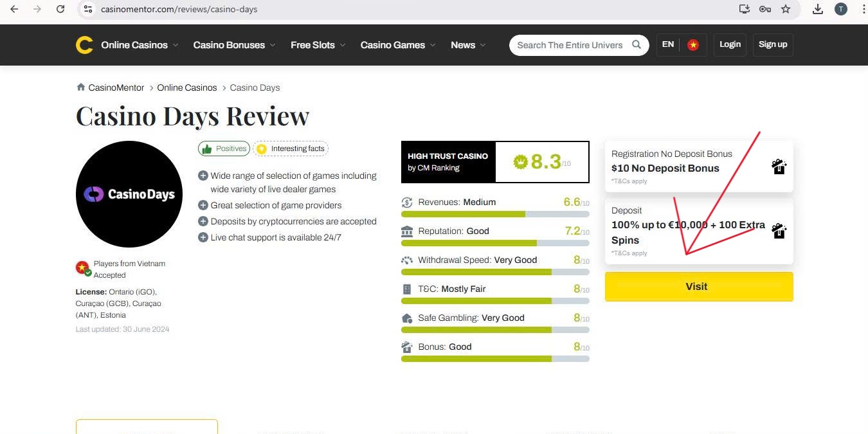Click the crown badge next to 8.3 score
The width and height of the screenshot is (868, 434).
point(520,162)
